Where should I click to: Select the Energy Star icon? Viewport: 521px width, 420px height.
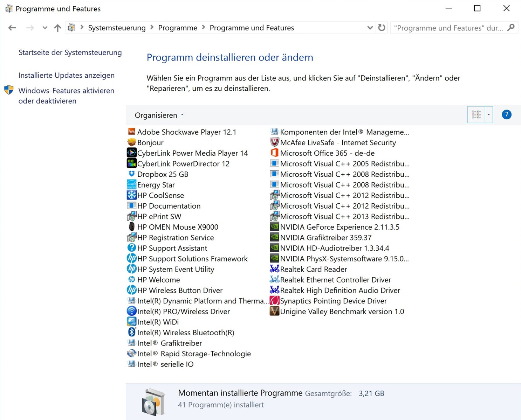[x=131, y=184]
